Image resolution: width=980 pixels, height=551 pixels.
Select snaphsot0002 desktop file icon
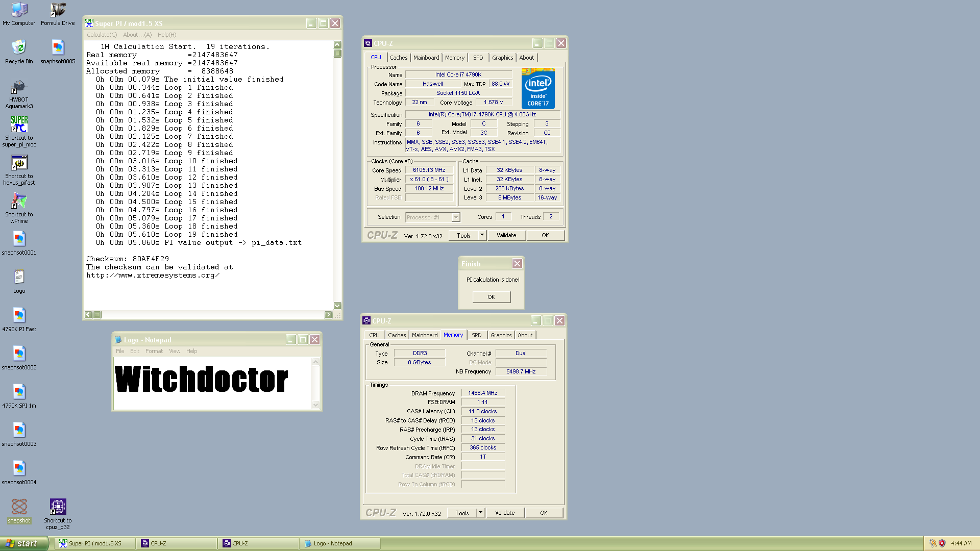coord(19,358)
